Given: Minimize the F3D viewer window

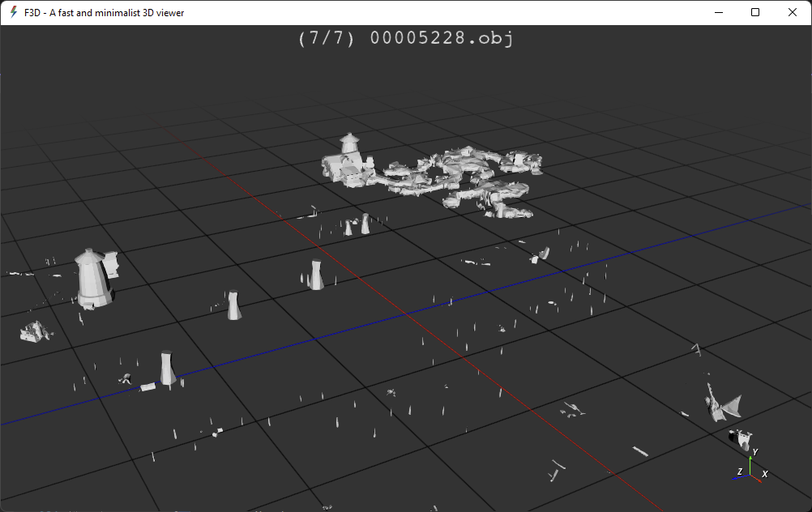Looking at the screenshot, I should (x=719, y=12).
